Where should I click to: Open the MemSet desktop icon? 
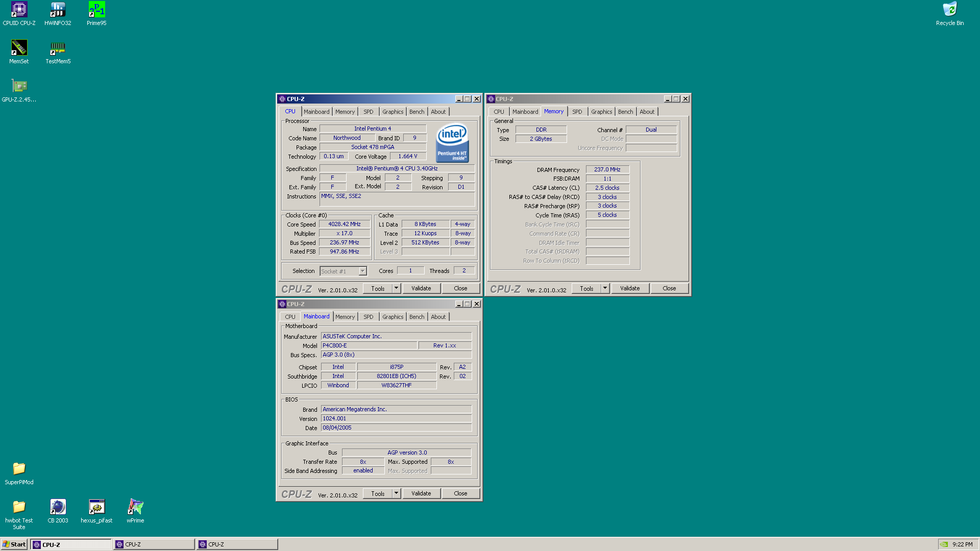(19, 52)
